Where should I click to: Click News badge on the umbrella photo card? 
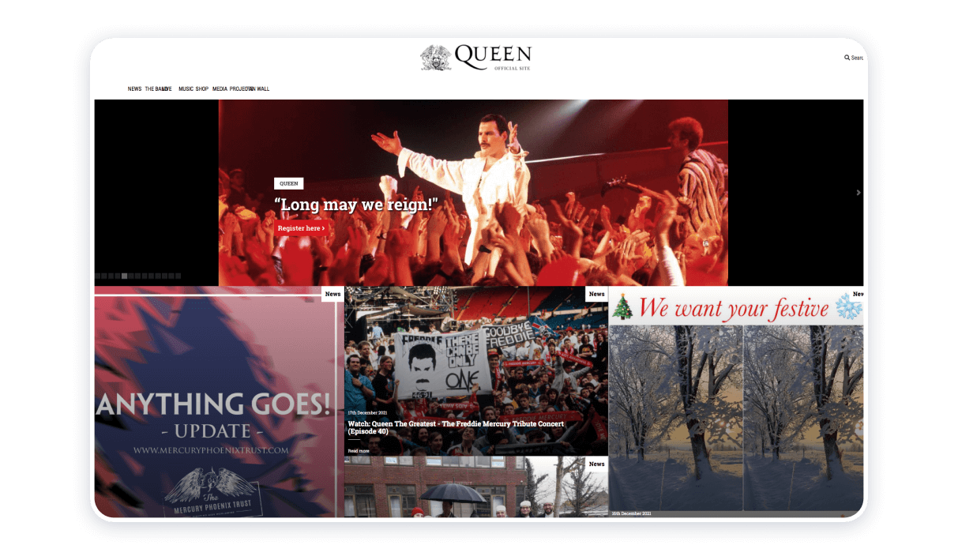(x=596, y=464)
